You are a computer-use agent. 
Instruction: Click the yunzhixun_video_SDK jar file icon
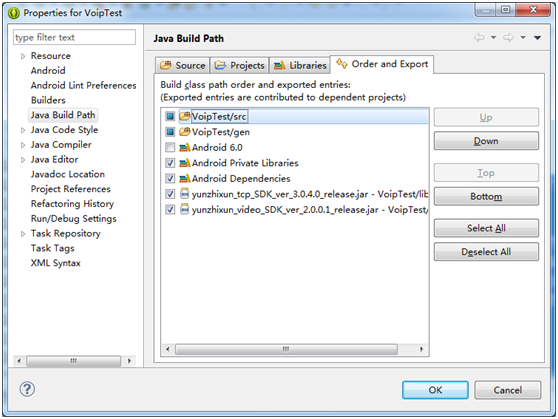pos(184,209)
